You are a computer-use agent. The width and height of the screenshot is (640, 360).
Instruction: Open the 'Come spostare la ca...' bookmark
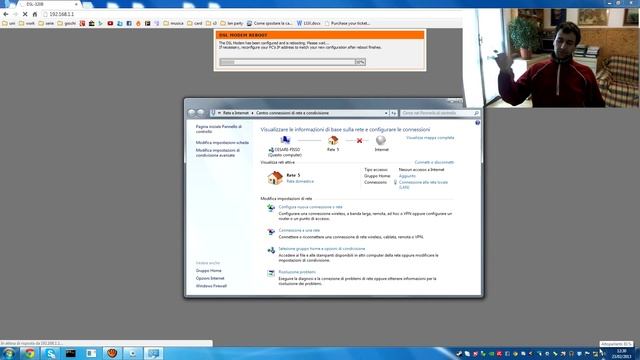pos(269,23)
